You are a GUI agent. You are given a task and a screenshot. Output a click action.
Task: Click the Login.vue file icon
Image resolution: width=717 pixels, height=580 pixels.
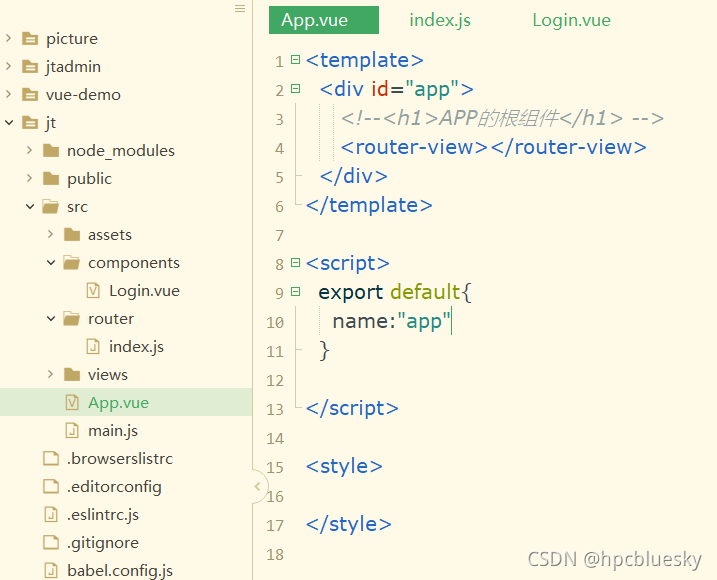(93, 290)
